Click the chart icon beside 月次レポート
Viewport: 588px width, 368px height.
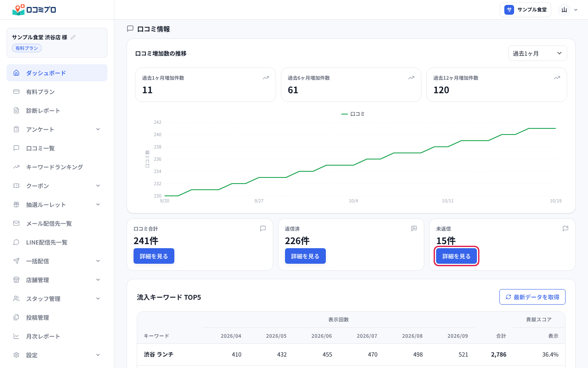pyautogui.click(x=16, y=336)
